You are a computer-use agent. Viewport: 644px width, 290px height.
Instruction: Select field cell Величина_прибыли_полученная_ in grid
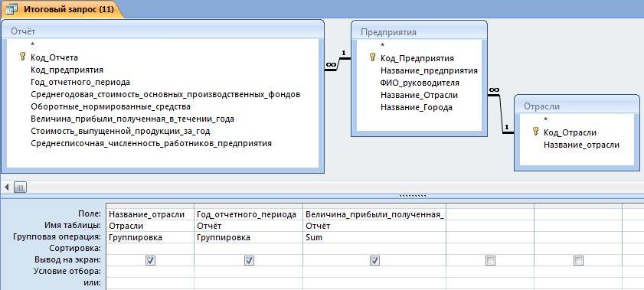pos(374,214)
